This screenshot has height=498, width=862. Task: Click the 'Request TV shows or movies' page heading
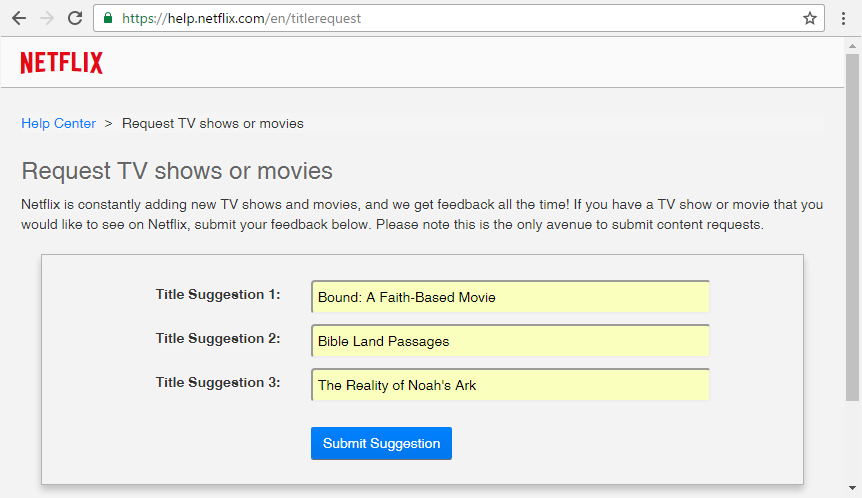point(177,171)
